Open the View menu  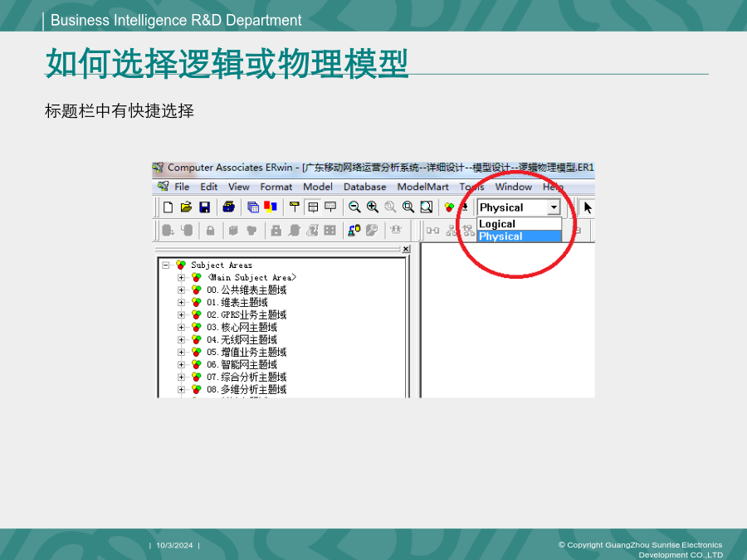(239, 187)
